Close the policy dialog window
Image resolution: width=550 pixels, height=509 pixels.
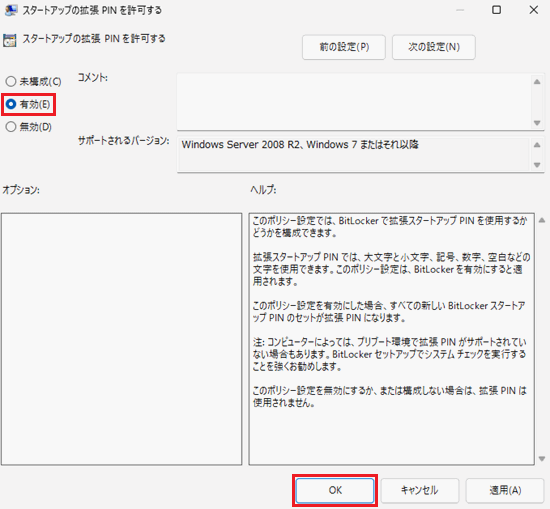[x=534, y=10]
